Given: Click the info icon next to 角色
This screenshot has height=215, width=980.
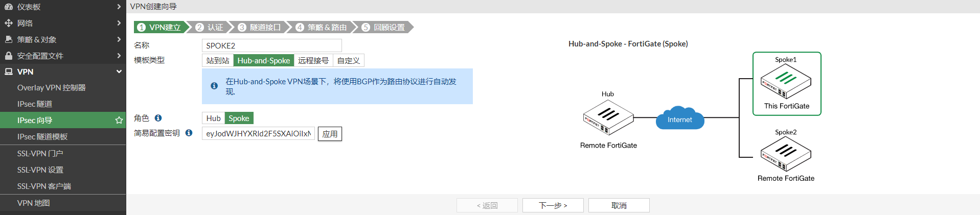Looking at the screenshot, I should [158, 118].
